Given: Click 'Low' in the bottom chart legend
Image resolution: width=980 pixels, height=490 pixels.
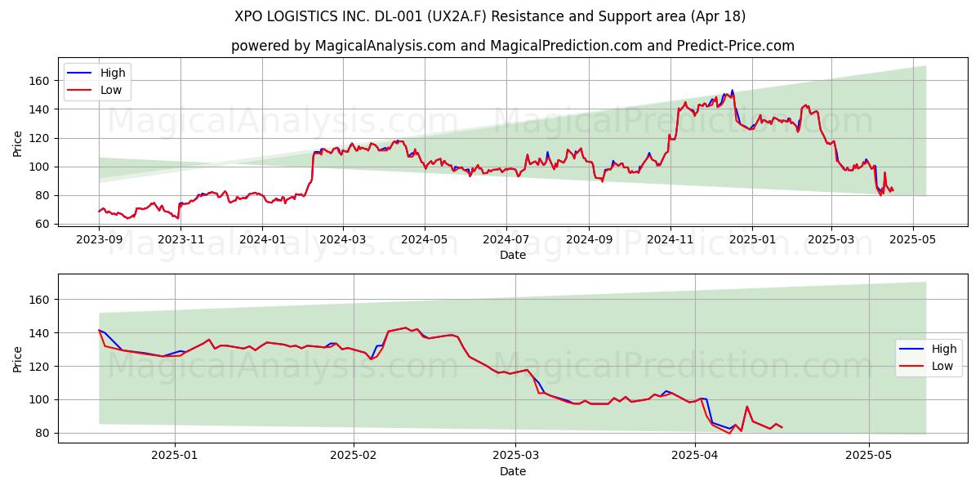Looking at the screenshot, I should tap(942, 366).
